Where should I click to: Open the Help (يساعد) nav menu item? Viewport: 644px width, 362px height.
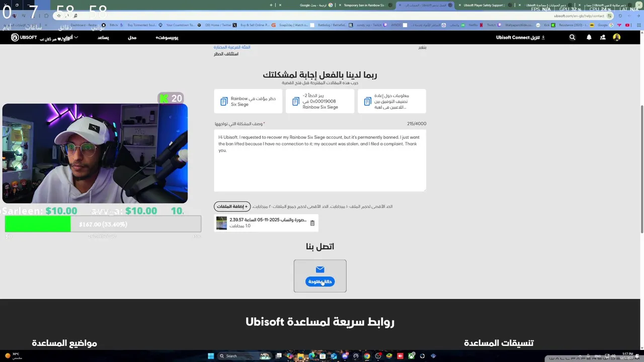[103, 38]
